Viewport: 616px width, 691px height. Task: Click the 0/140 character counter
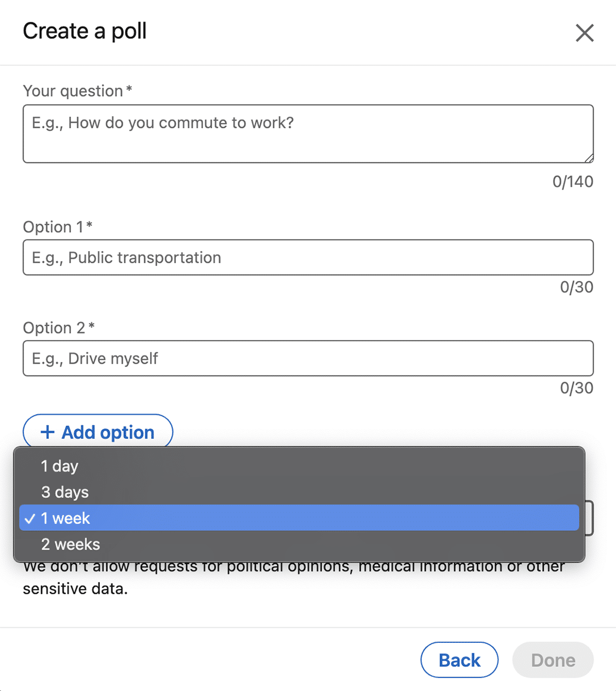573,182
